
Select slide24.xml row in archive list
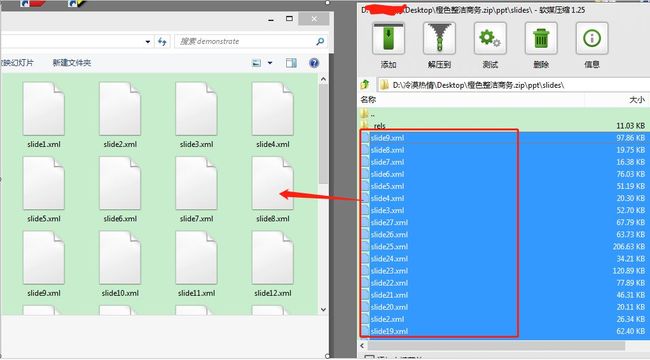tap(503, 258)
